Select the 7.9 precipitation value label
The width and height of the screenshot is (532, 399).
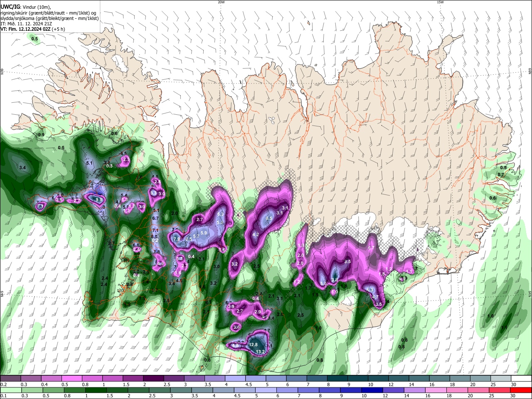(x=177, y=239)
